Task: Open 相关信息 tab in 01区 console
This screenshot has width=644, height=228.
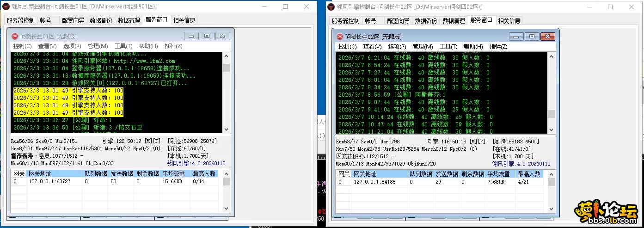Action: (x=184, y=20)
